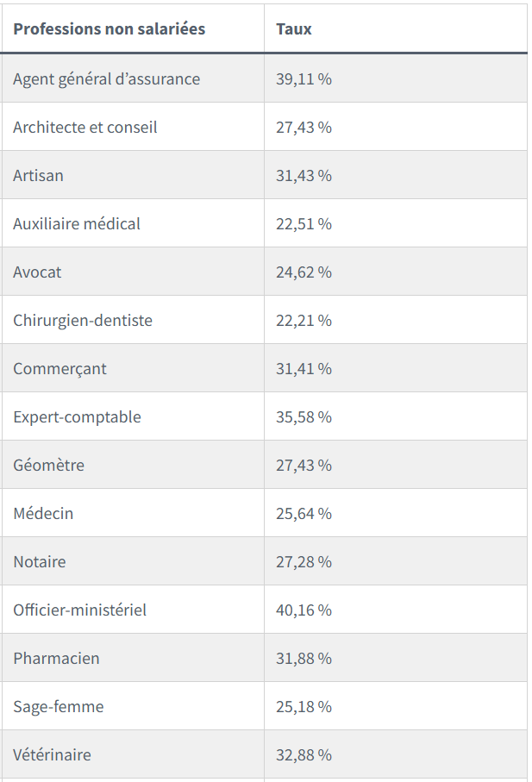Screen dimensions: 532x782
Task: Click the "Auxiliaire médical" row label
Action: coord(77,224)
